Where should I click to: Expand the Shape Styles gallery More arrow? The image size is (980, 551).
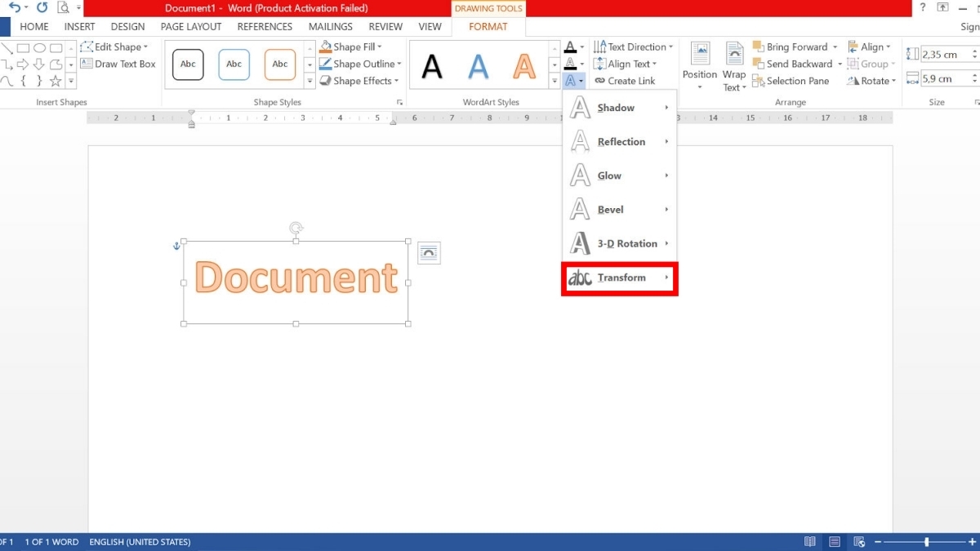310,82
